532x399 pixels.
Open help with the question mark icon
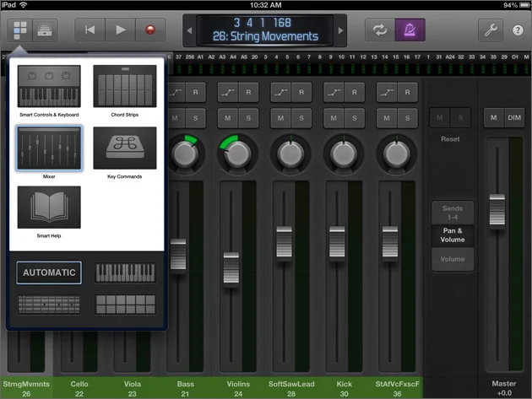(x=518, y=30)
